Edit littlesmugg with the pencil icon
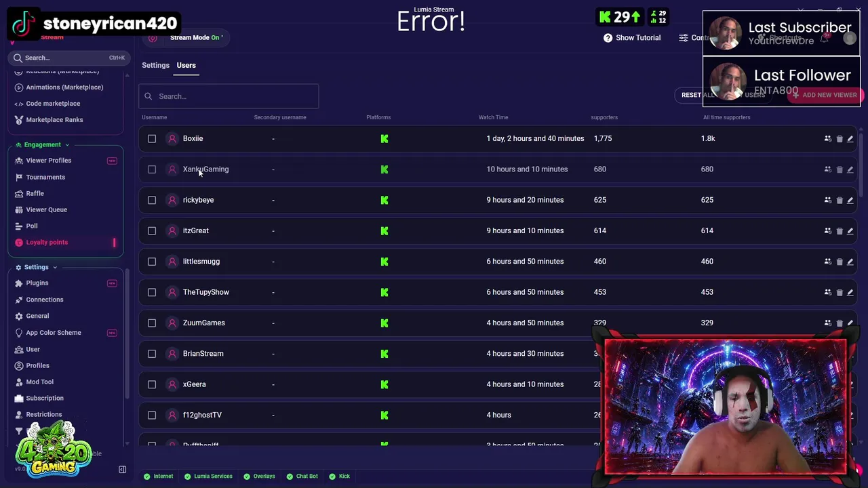Viewport: 868px width, 488px height. pos(850,262)
